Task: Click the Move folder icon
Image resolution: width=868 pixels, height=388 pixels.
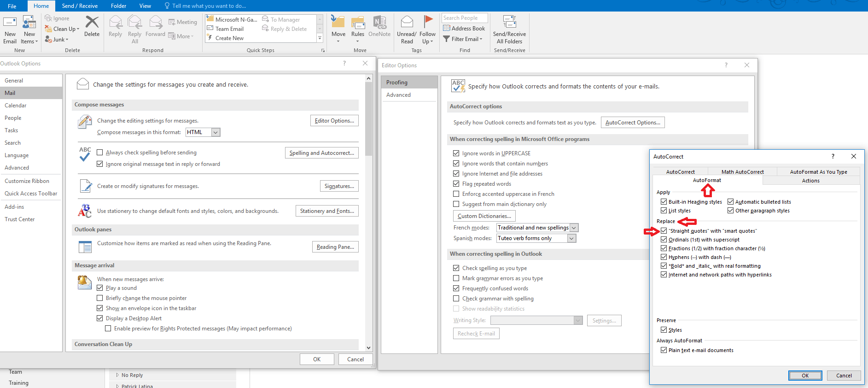Action: (338, 22)
